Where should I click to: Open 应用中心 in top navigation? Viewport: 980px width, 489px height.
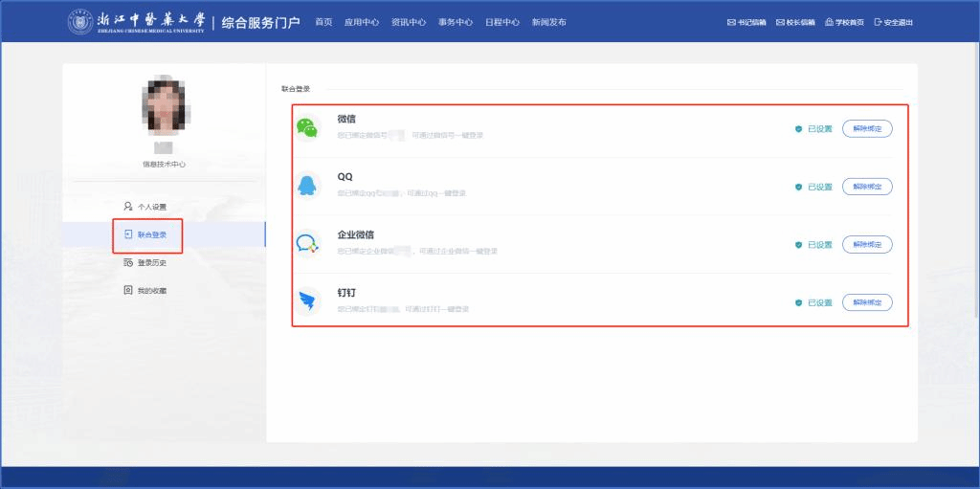pos(362,22)
